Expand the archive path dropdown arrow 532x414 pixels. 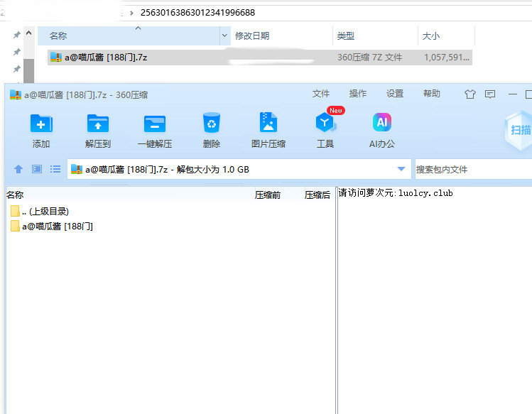coord(401,169)
